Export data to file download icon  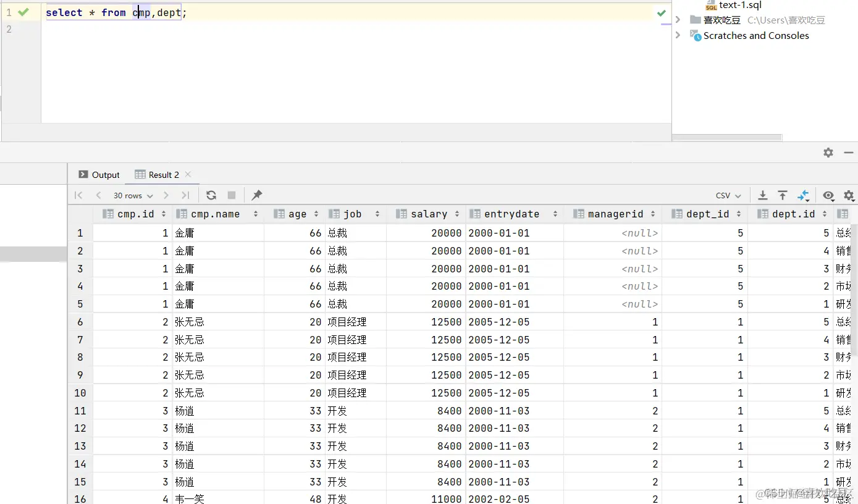coord(763,195)
